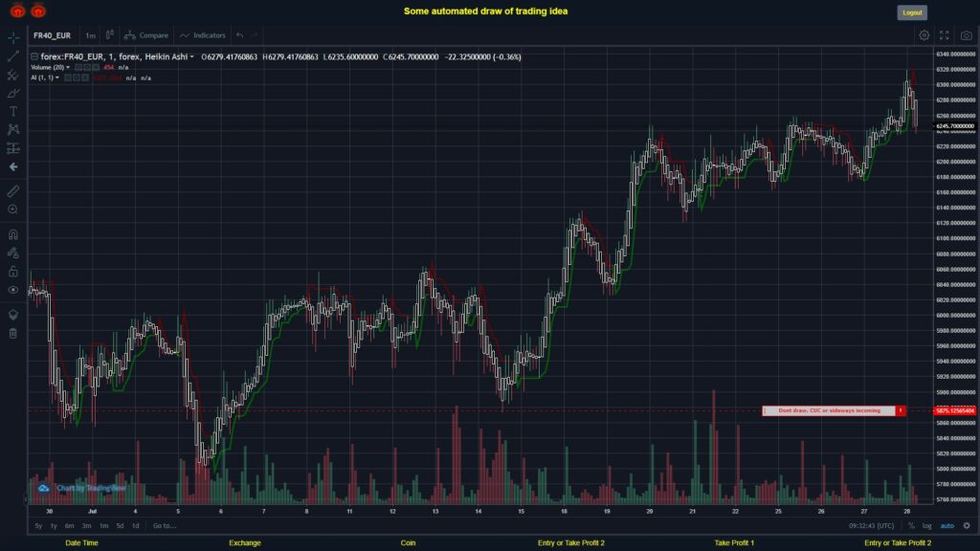Viewport: 980px width, 551px height.
Task: Toggle stay in drawing mode
Action: point(13,253)
